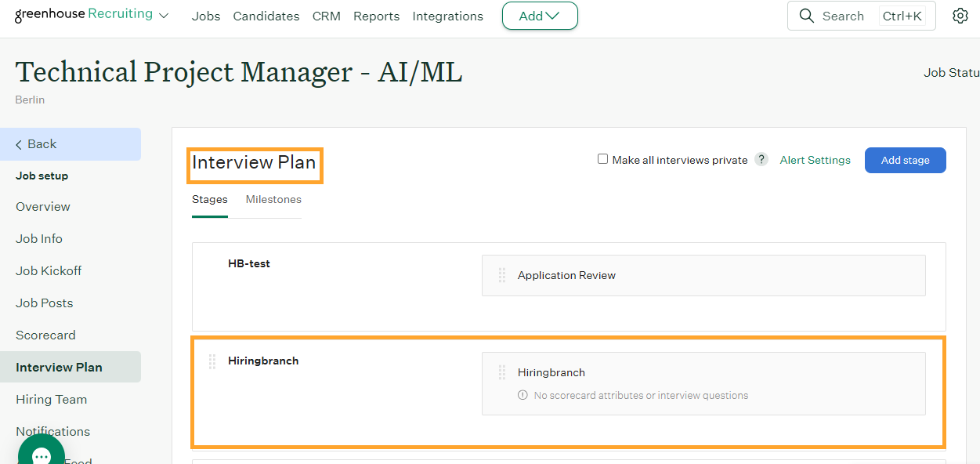Check Make all interviews private

[602, 159]
